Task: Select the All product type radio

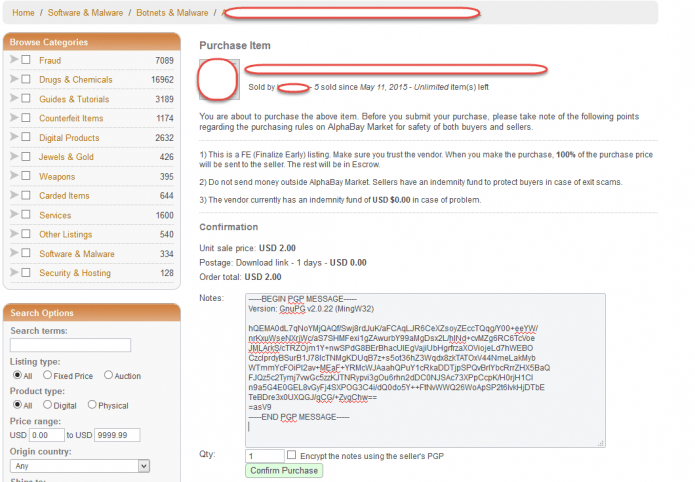Action: [17, 404]
